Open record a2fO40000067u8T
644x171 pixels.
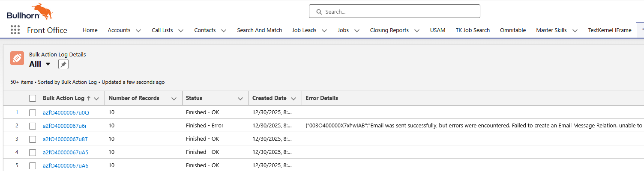tap(65, 139)
